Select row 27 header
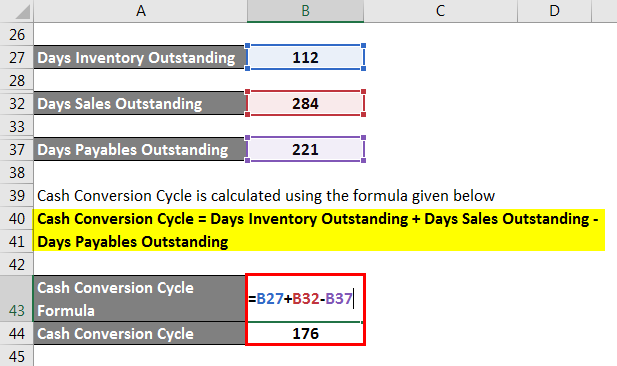The height and width of the screenshot is (366, 617). pyautogui.click(x=17, y=58)
